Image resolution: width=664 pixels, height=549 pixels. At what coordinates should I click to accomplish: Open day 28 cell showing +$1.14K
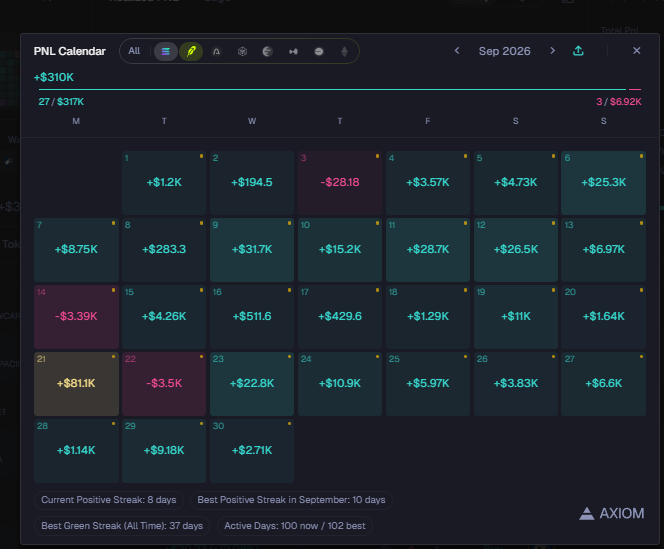tap(76, 451)
